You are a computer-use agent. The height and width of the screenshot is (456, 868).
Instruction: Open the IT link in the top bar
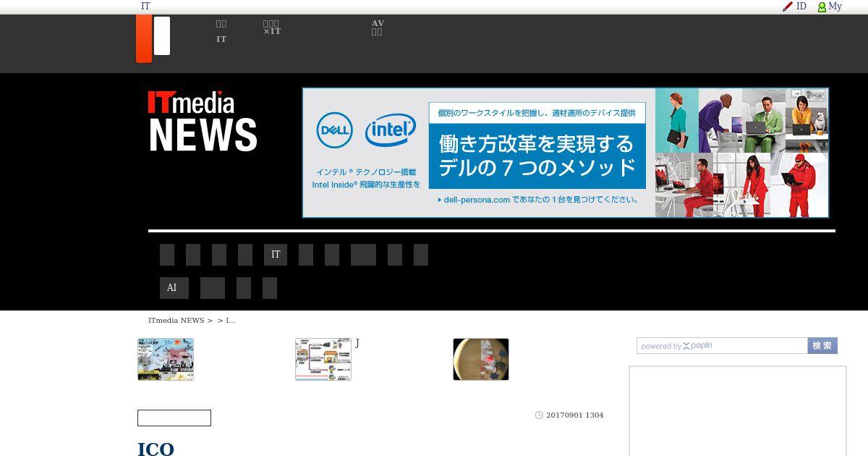tap(145, 6)
